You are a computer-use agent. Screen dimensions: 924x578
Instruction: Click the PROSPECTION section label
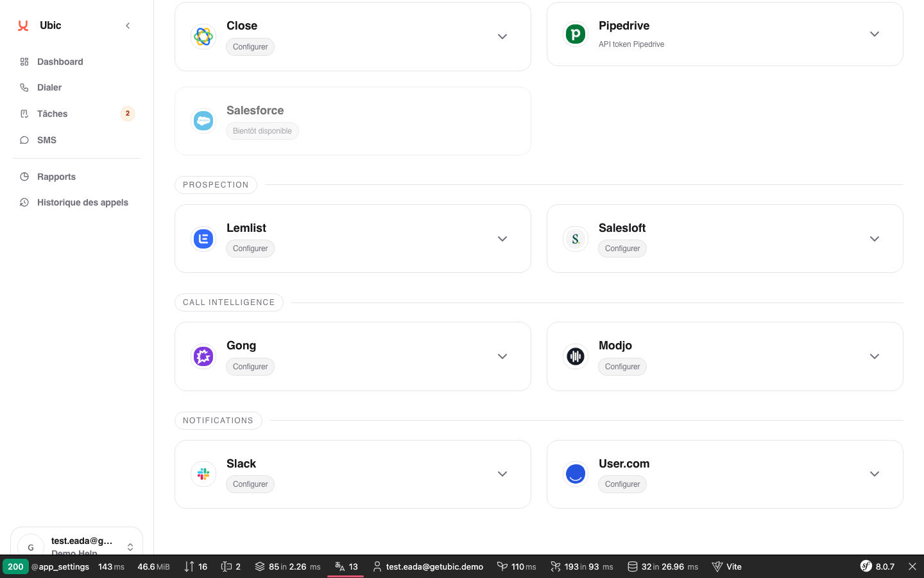point(216,185)
